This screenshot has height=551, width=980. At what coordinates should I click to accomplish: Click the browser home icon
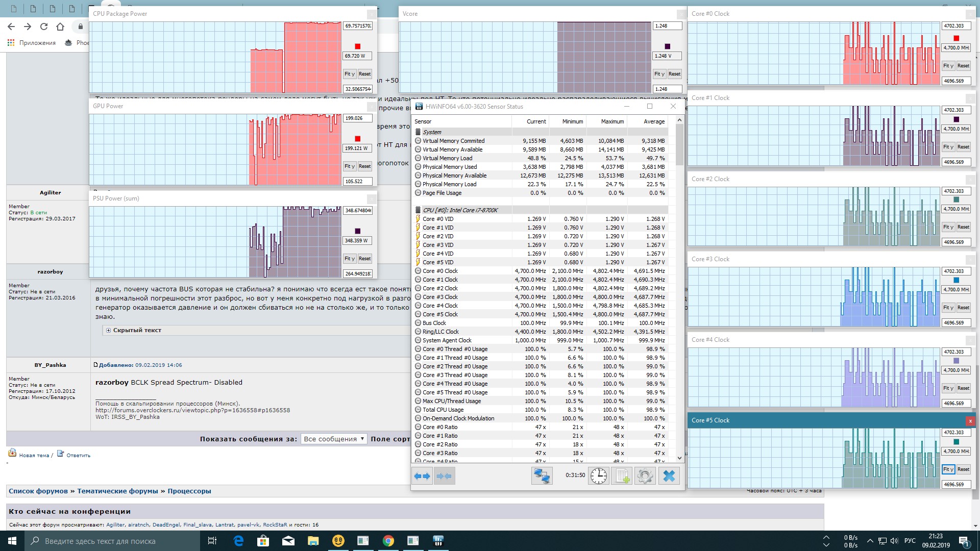click(60, 27)
